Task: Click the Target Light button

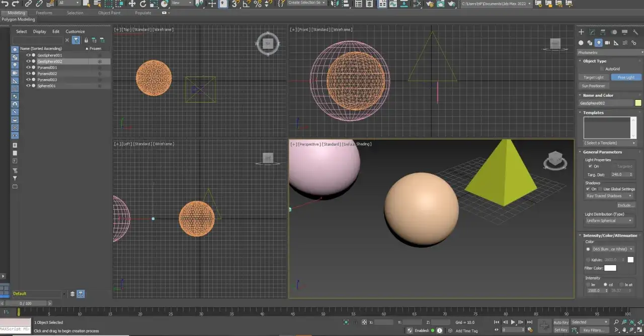Action: pyautogui.click(x=593, y=78)
